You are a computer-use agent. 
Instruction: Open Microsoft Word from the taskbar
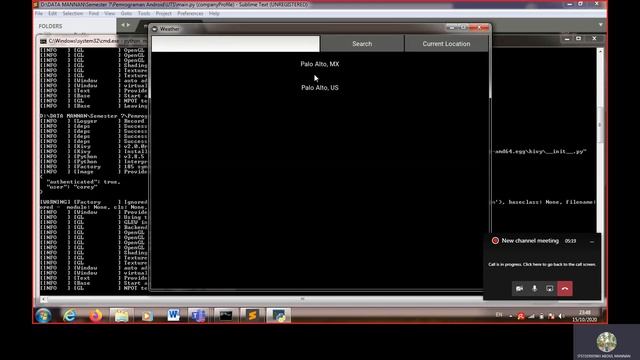(x=173, y=315)
